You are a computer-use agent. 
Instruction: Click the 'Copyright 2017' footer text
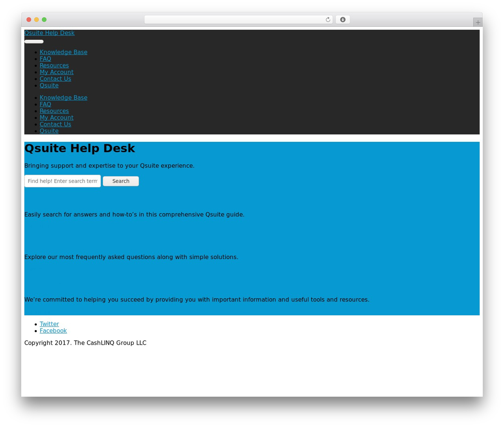point(85,343)
